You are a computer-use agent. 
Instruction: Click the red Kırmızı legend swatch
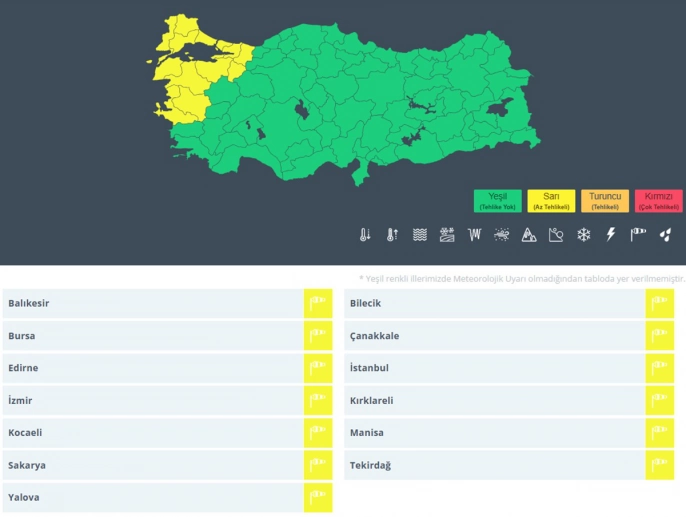point(658,201)
